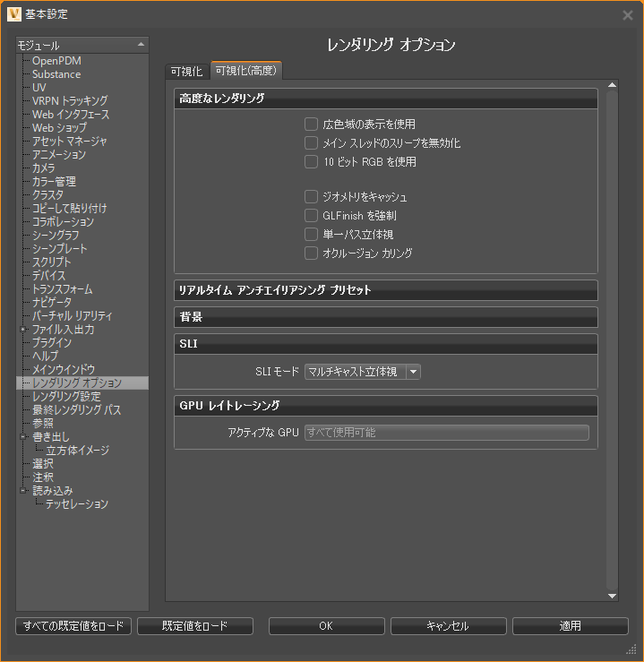This screenshot has width=644, height=662.
Task: Select トランスフォーム module
Action: tap(63, 289)
